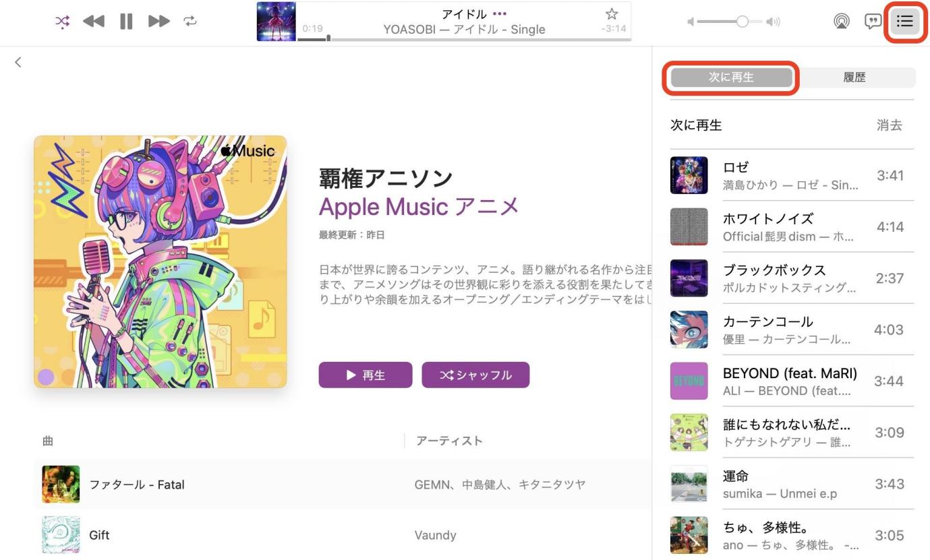The width and height of the screenshot is (930, 560).
Task: Click the now-playing アイドル album artwork
Action: tap(277, 22)
